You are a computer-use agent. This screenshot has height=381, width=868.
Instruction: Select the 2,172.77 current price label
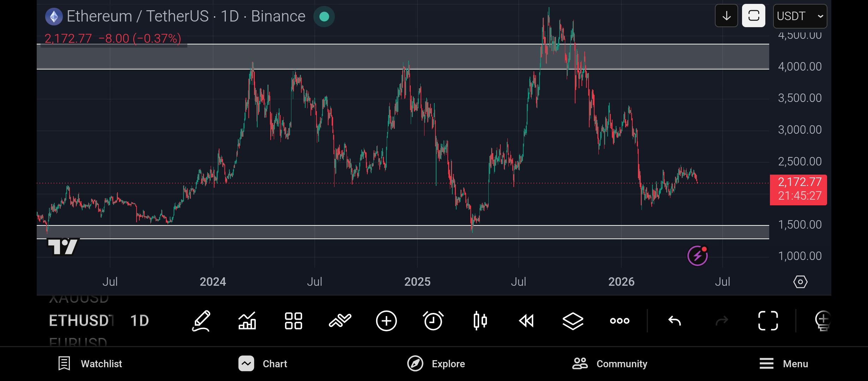[x=798, y=189]
